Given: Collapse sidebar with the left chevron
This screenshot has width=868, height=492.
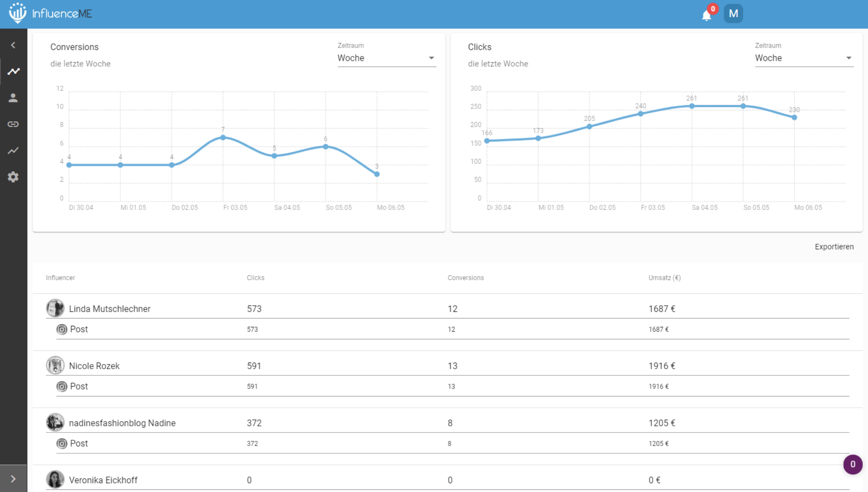Looking at the screenshot, I should click(13, 45).
